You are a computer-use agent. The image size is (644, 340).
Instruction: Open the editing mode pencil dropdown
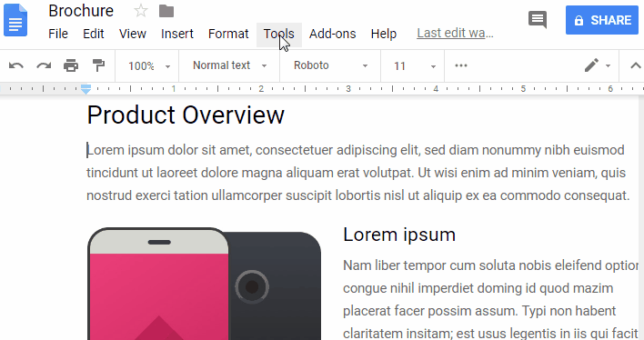598,65
